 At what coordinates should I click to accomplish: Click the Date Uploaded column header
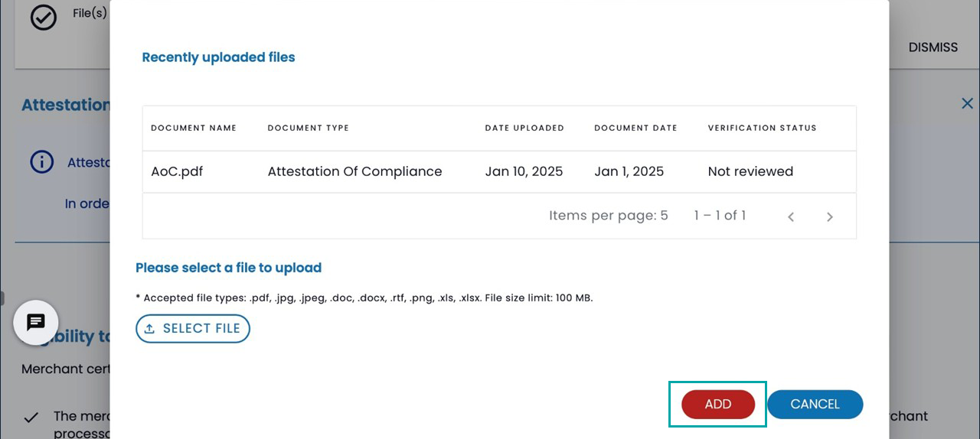point(524,128)
